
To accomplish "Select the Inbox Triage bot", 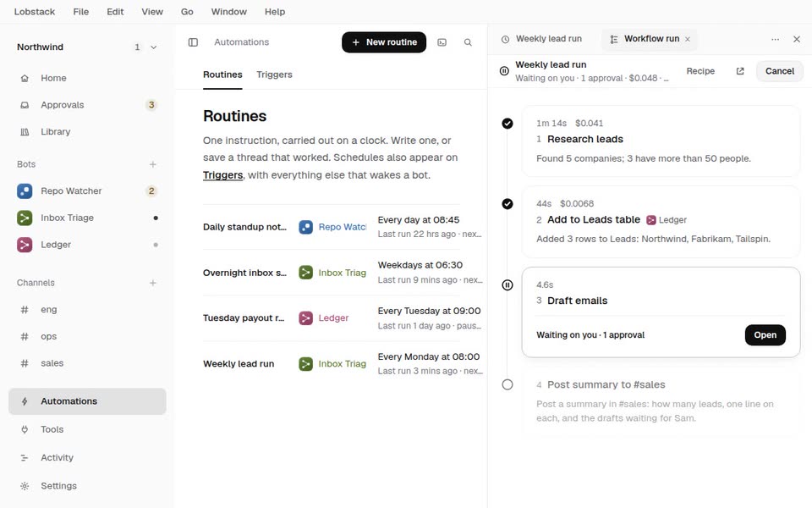I will [87, 218].
